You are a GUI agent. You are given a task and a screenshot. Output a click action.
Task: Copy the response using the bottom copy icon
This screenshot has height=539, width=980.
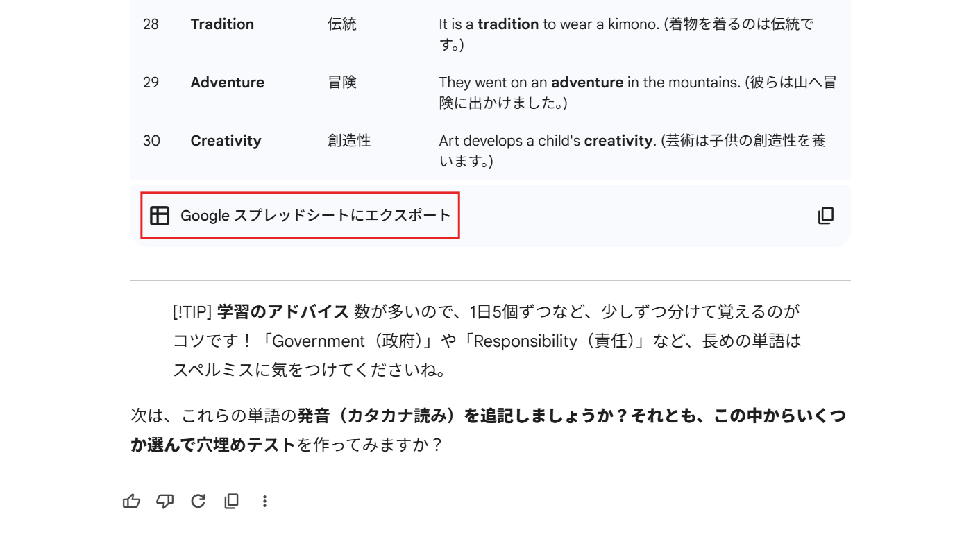232,501
